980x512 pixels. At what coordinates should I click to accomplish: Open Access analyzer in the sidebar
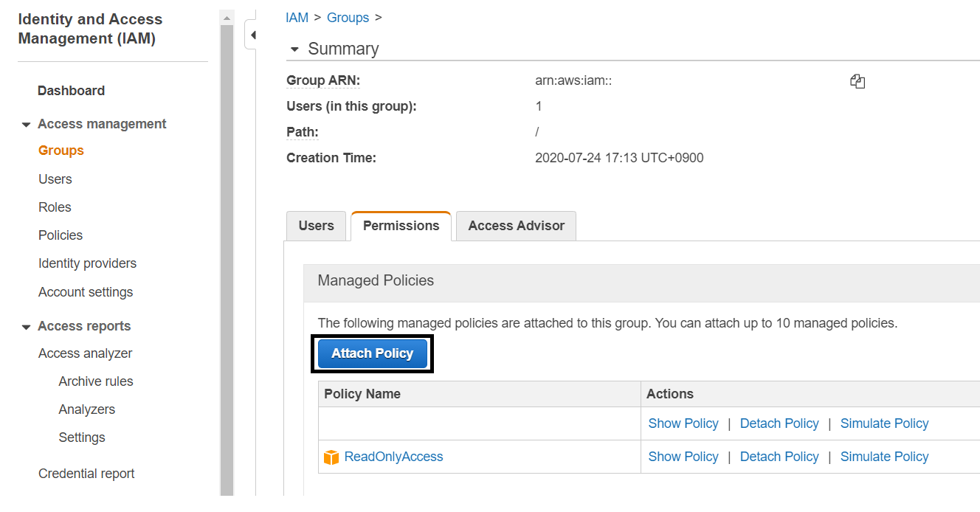[85, 353]
